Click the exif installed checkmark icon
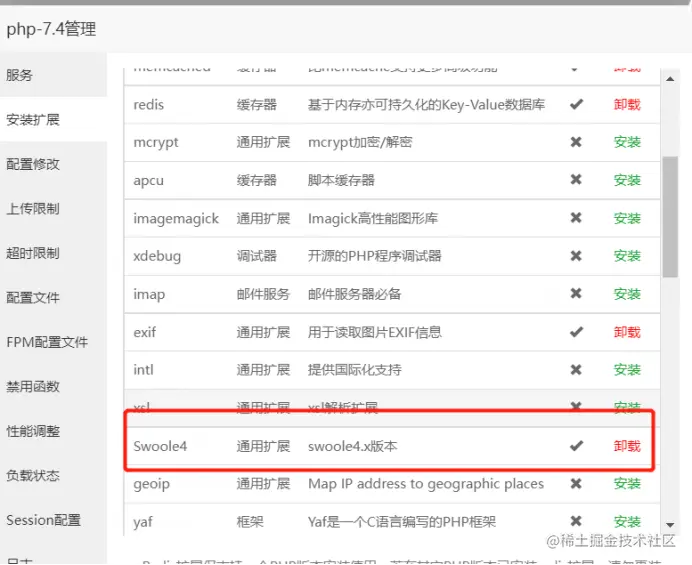Viewport: 692px width, 565px height. point(576,332)
